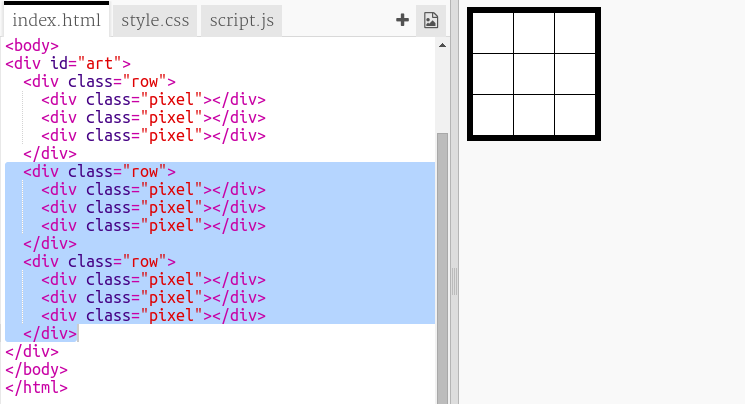Click the divider handle between editor and preview
This screenshot has height=404, width=745.
[453, 280]
